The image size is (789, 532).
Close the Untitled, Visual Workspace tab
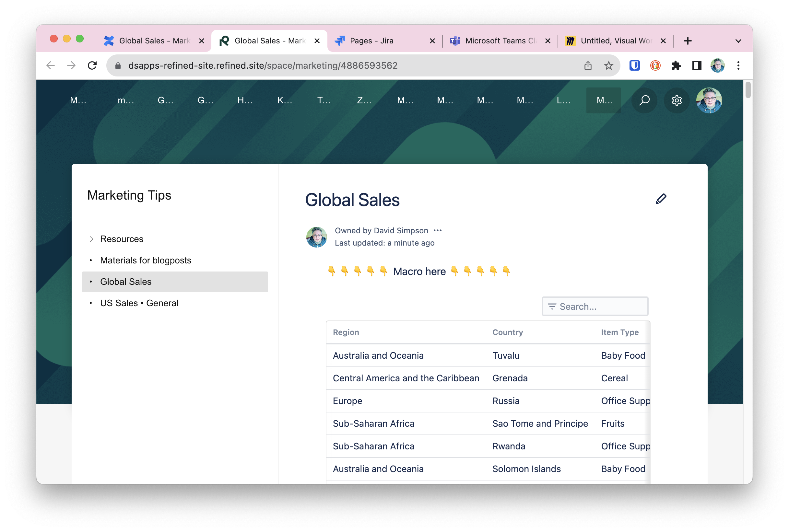[663, 41]
